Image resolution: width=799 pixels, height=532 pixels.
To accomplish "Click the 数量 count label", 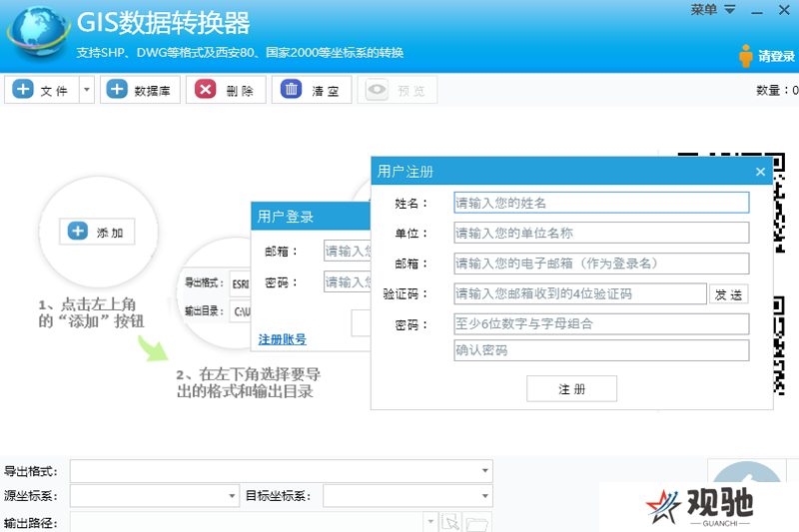I will tap(777, 91).
